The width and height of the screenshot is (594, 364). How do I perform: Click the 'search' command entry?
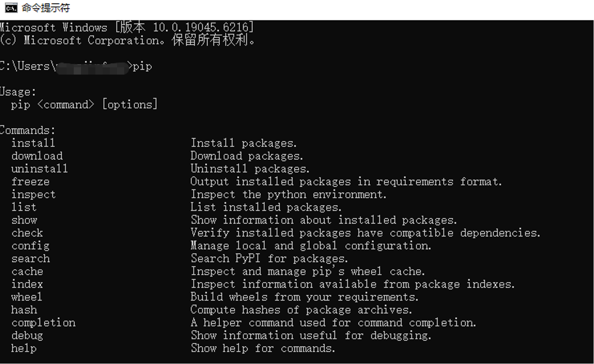pos(30,259)
